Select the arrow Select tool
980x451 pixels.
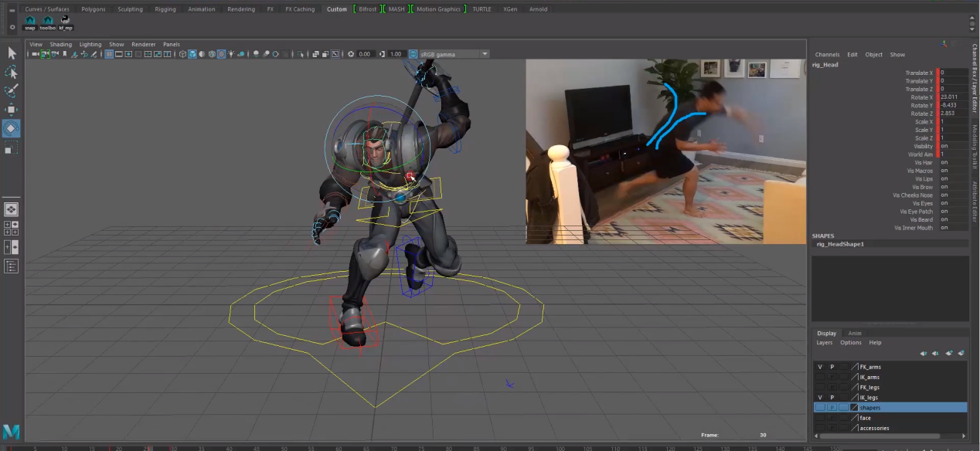pos(12,53)
